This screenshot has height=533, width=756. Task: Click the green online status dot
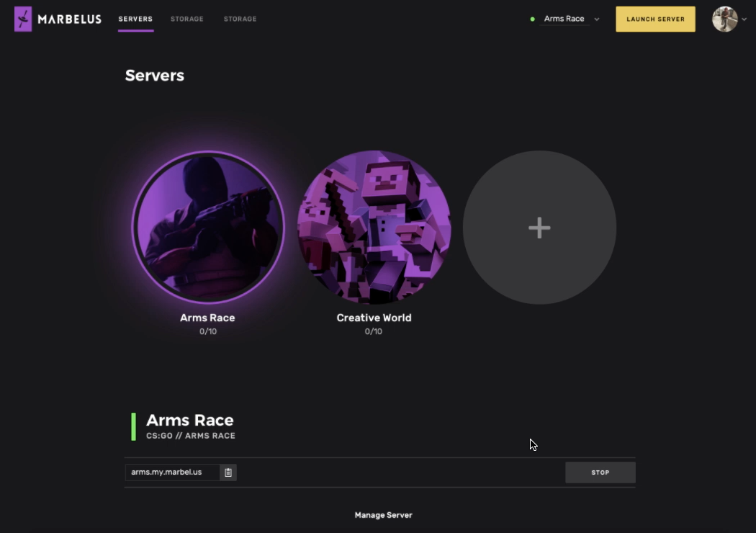532,19
